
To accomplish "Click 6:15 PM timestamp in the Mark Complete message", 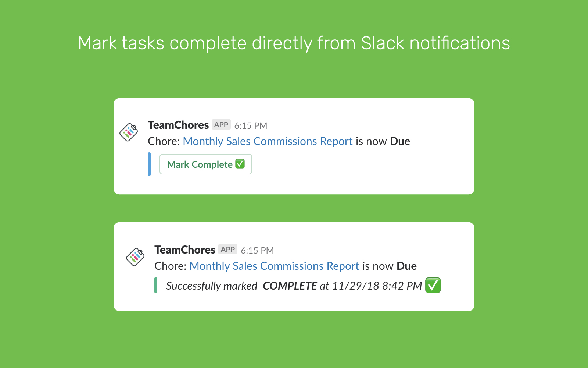I will [x=251, y=126].
